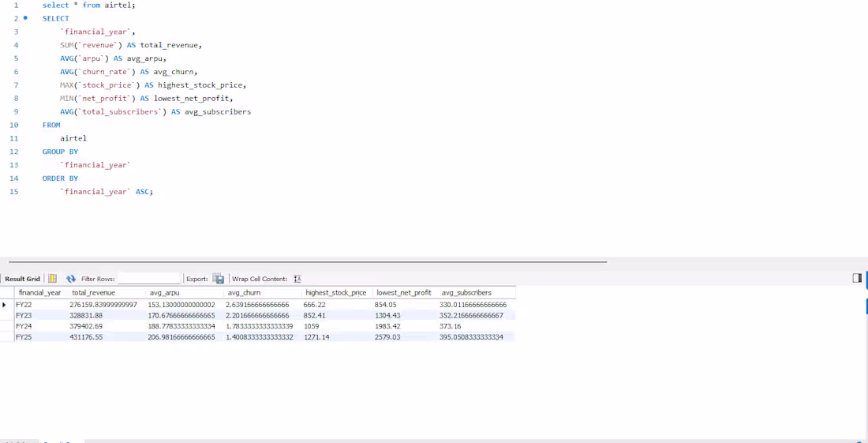Viewport: 868px width, 443px height.
Task: Select the cell 2579.03
Action: [406, 336]
